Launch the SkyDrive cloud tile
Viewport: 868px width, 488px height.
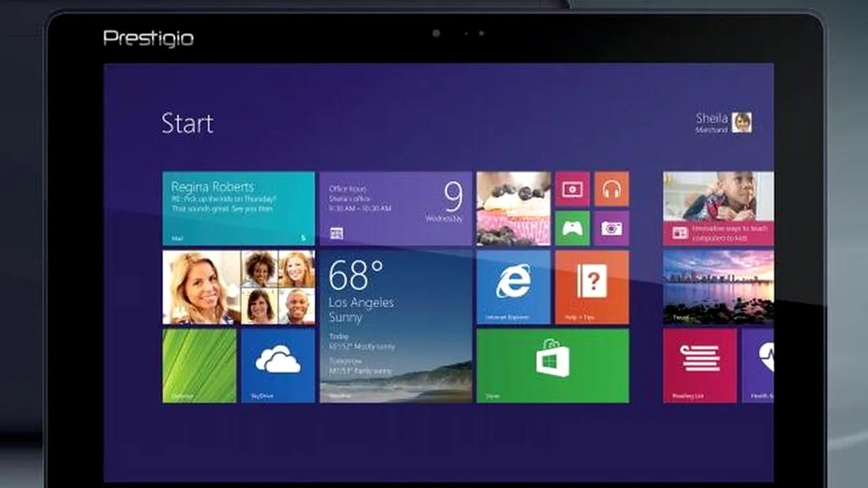(x=278, y=366)
